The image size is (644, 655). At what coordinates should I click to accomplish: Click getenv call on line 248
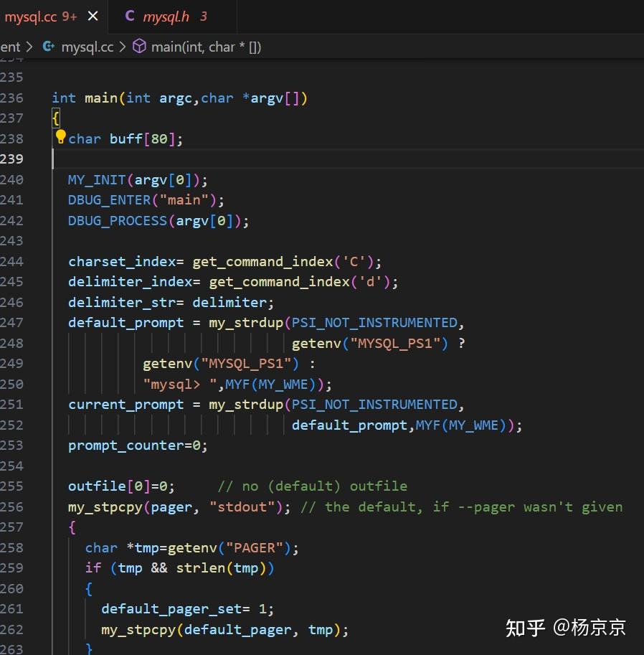pyautogui.click(x=316, y=344)
